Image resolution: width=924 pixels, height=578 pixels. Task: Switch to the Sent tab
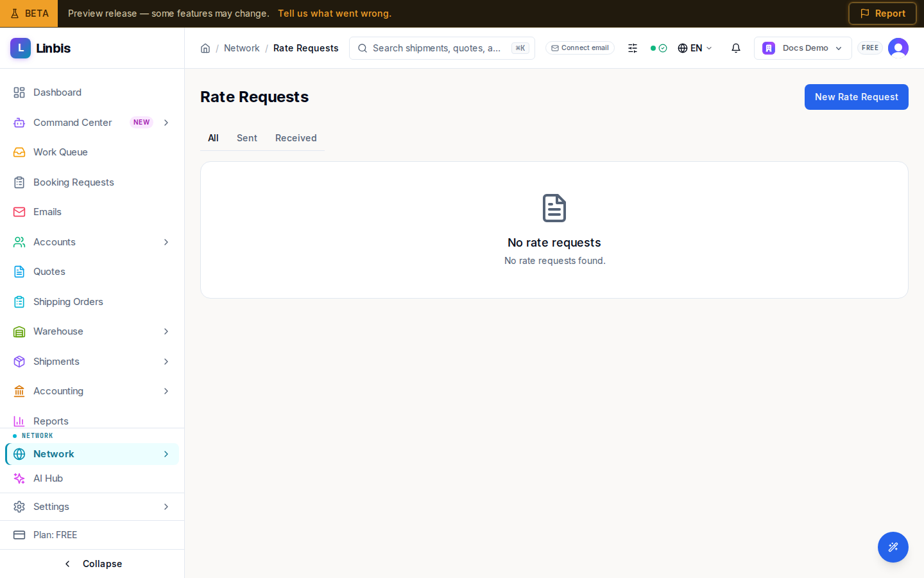coord(247,138)
